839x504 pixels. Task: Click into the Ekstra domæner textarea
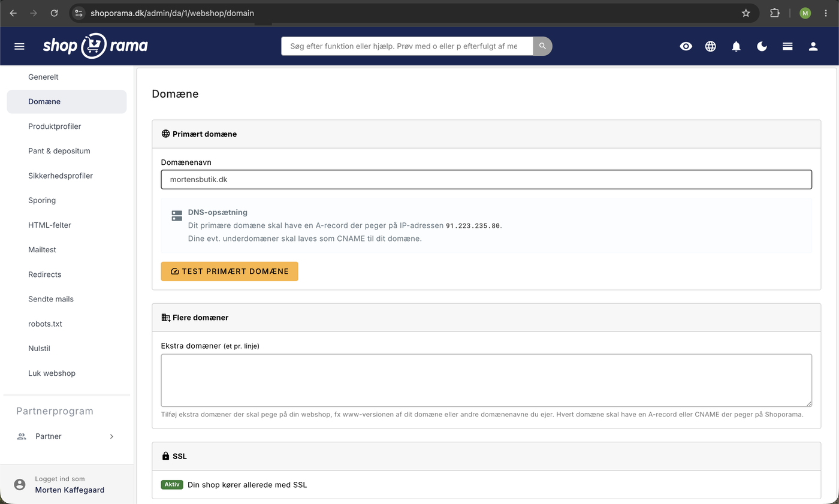pyautogui.click(x=487, y=381)
